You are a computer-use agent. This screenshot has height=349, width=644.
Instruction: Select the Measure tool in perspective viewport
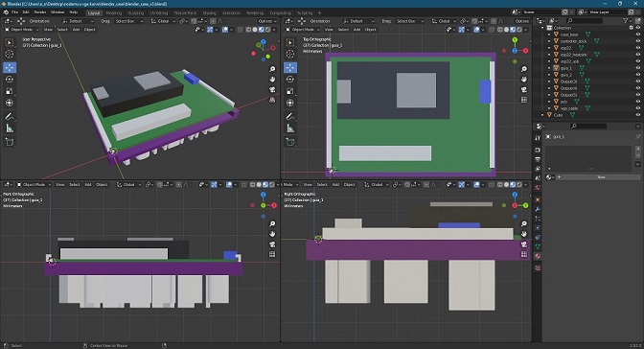coord(10,128)
